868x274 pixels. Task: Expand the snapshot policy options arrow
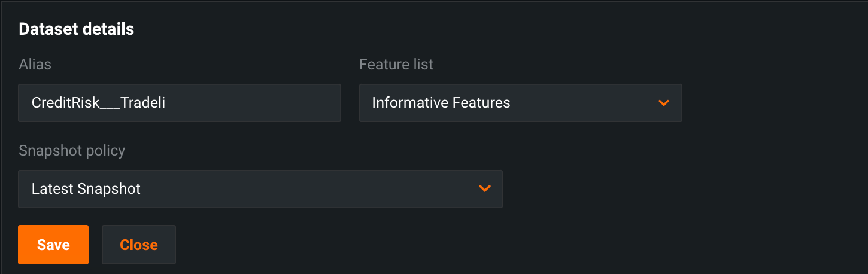pyautogui.click(x=485, y=188)
